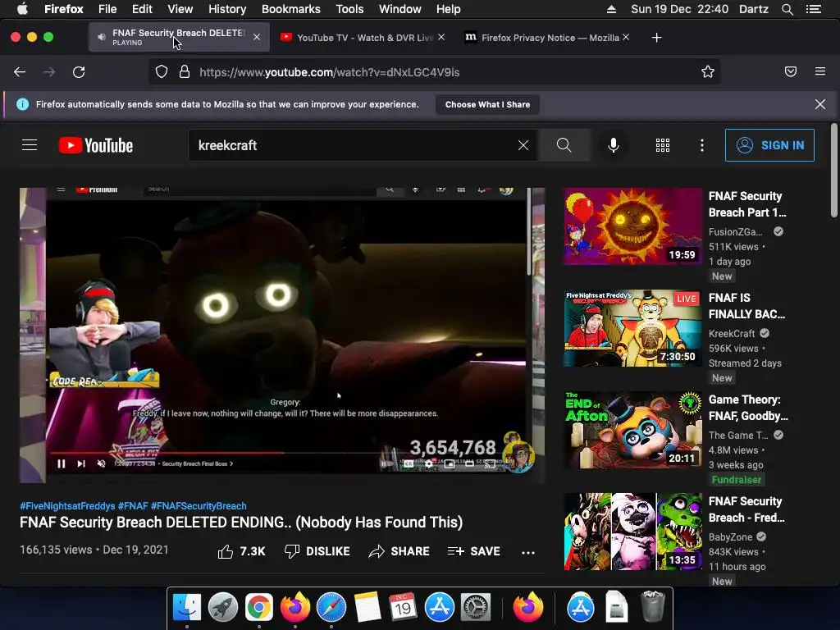
Task: Go back with the browser back arrow
Action: click(20, 72)
